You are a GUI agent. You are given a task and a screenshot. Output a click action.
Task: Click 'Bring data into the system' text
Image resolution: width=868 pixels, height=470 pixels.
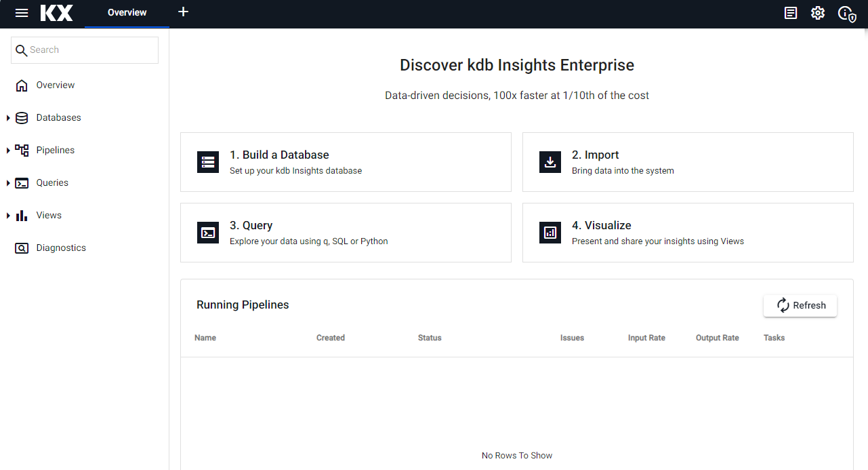point(623,171)
